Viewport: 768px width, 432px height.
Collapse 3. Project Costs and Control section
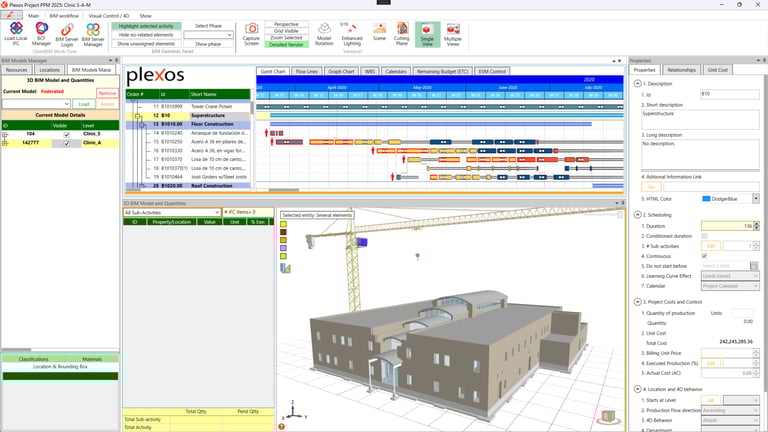click(638, 302)
